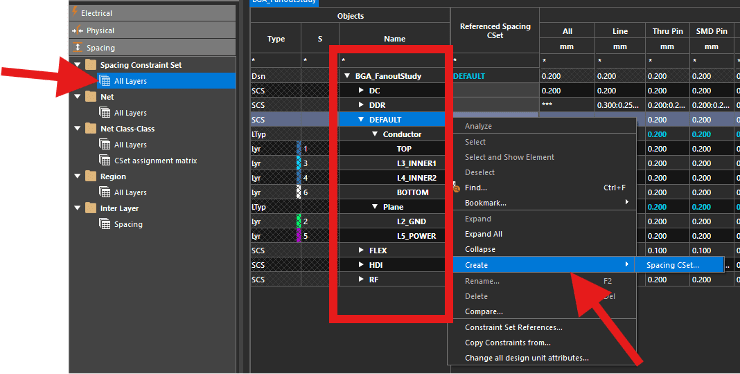This screenshot has height=374, width=740.
Task: Click the CSet assignment matrix worksheet icon
Action: (x=105, y=161)
